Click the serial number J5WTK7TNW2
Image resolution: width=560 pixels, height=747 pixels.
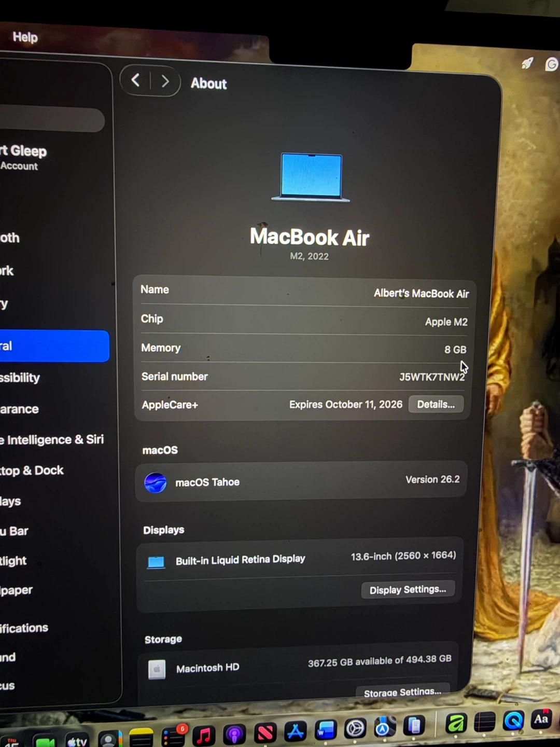432,377
